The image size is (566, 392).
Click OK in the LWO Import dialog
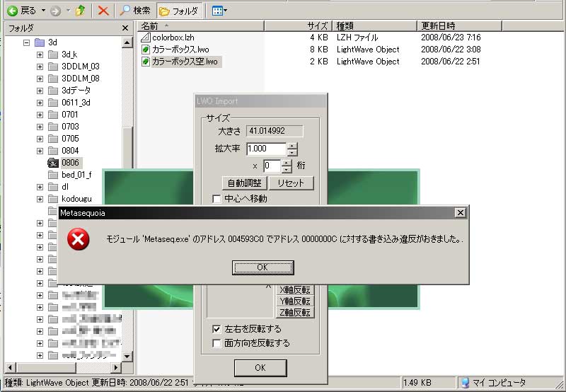click(x=260, y=368)
